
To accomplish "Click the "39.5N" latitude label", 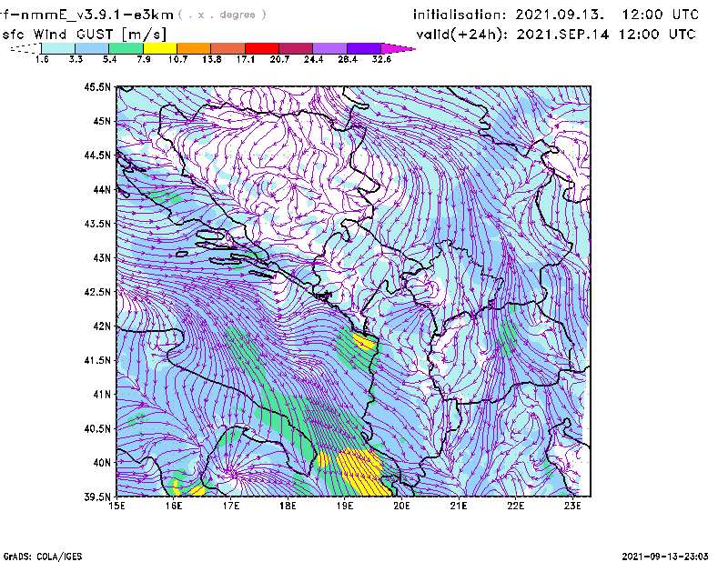I will [97, 497].
